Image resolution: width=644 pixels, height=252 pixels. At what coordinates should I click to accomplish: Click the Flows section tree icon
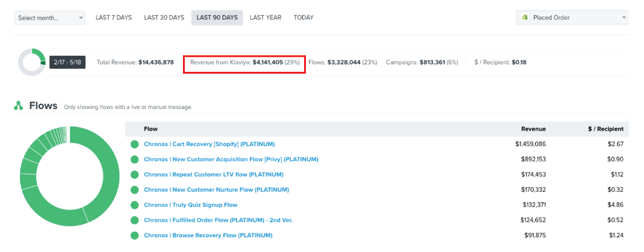19,106
